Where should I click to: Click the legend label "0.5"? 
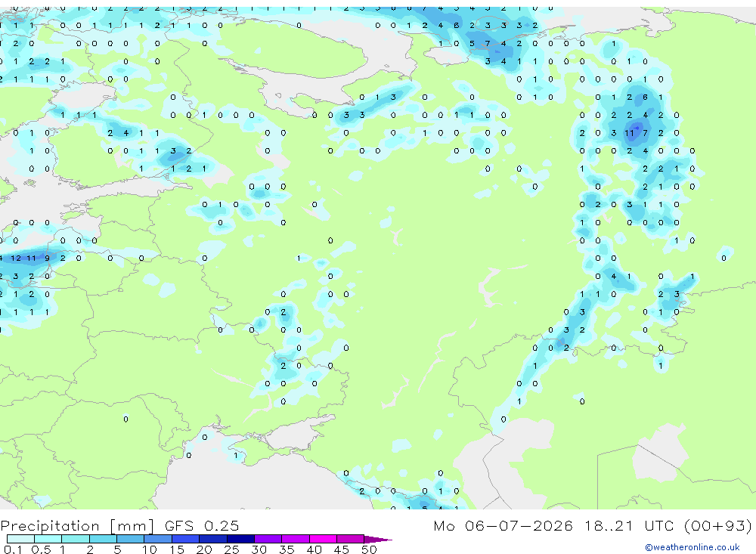click(x=41, y=549)
